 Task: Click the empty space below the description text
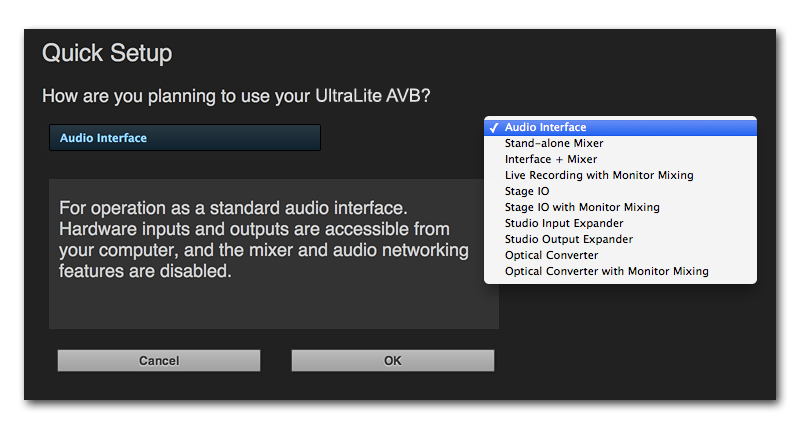273,305
